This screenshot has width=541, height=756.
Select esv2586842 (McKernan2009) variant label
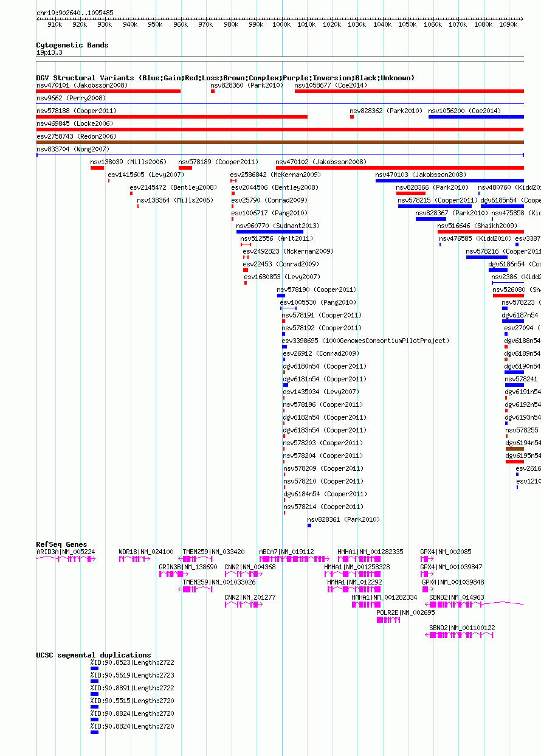point(274,175)
